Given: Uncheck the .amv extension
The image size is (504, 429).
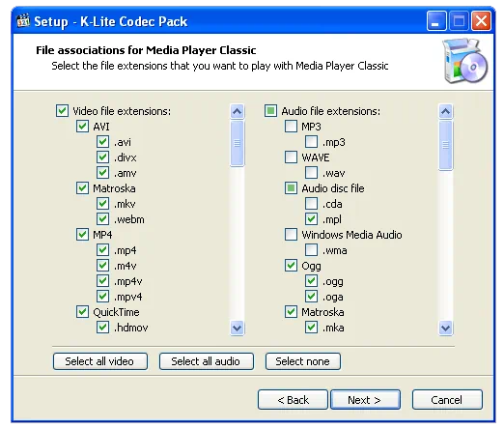Looking at the screenshot, I should 102,173.
